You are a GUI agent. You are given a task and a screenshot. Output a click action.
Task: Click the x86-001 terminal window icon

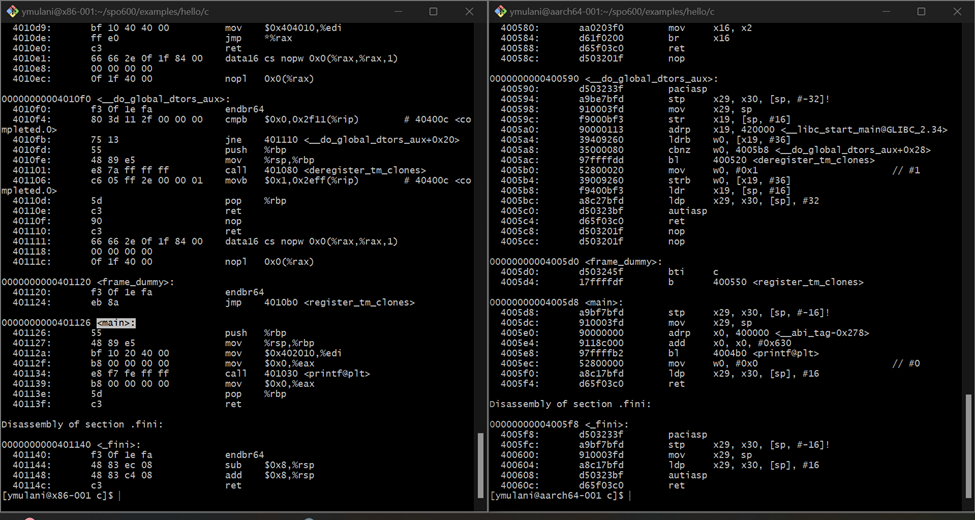coord(12,11)
